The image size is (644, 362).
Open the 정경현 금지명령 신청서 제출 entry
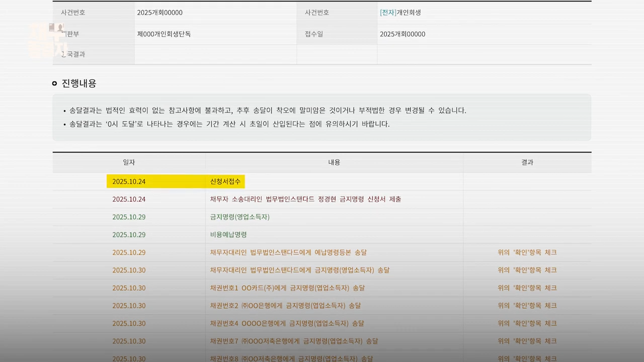coord(305,199)
